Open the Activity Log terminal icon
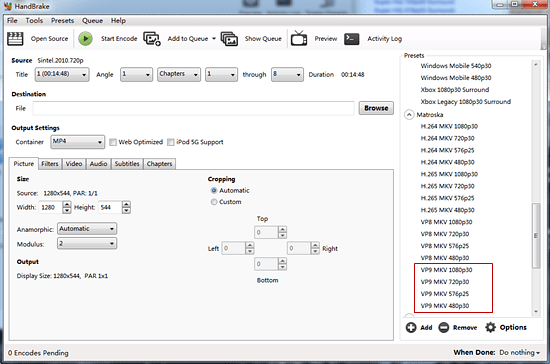 click(351, 39)
